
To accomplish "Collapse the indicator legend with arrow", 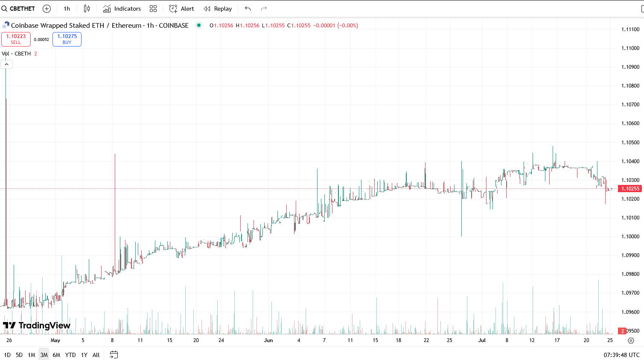I will point(7,64).
